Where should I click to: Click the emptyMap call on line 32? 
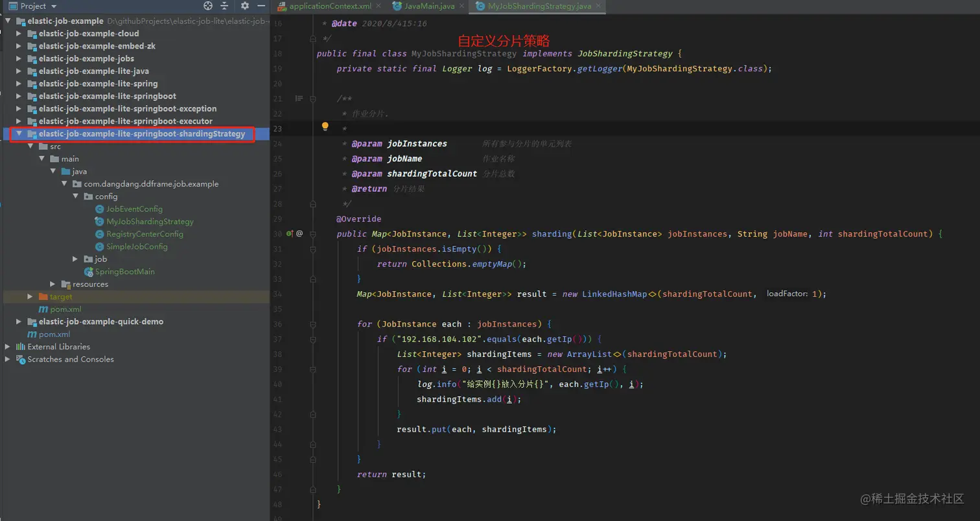coord(492,264)
